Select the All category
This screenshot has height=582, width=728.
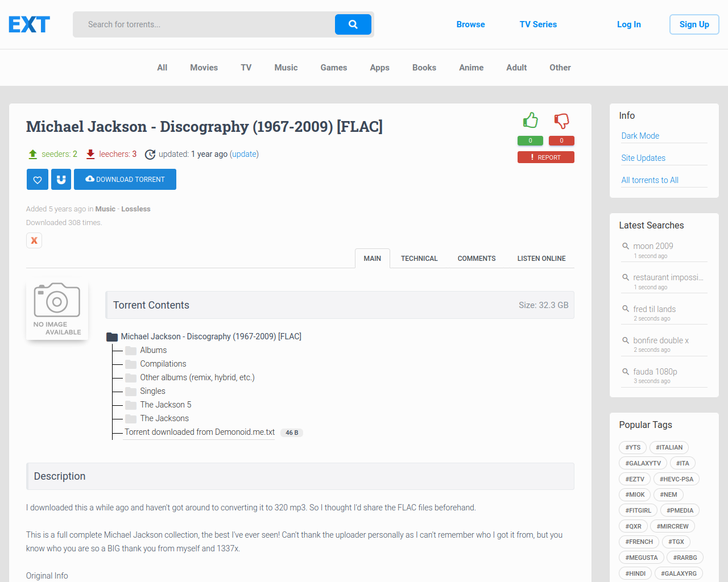pos(162,68)
